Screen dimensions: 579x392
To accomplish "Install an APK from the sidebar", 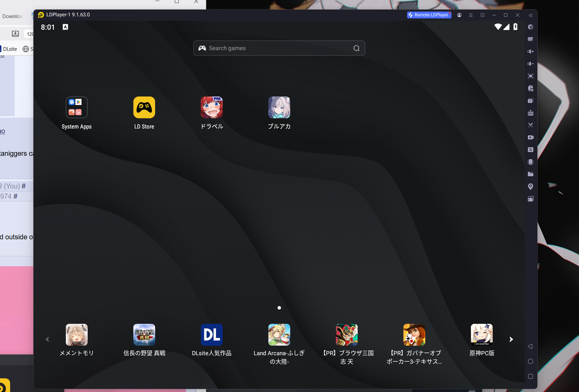I will coord(531,113).
